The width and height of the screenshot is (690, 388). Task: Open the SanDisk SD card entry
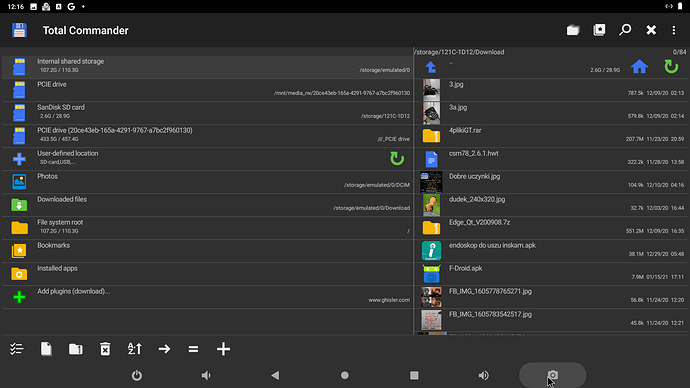207,113
